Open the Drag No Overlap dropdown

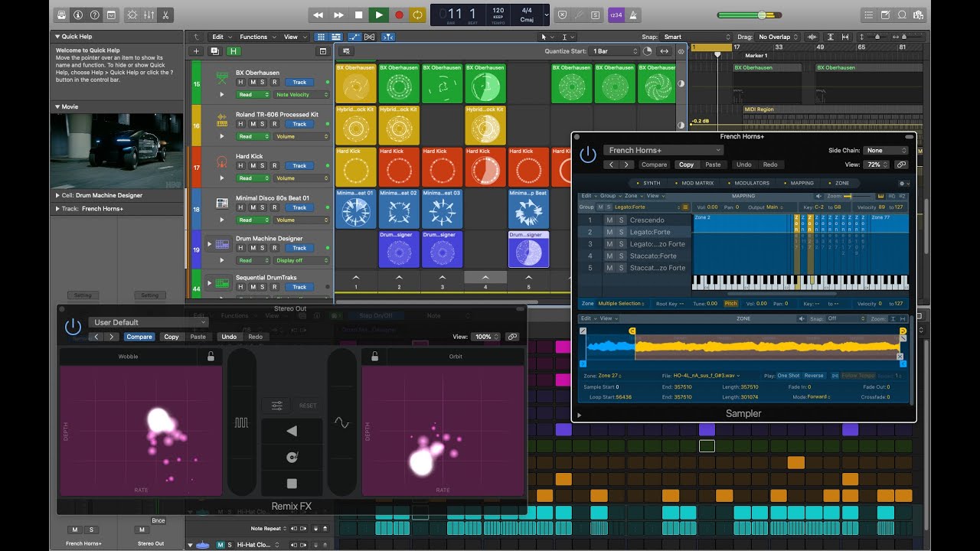click(x=777, y=37)
